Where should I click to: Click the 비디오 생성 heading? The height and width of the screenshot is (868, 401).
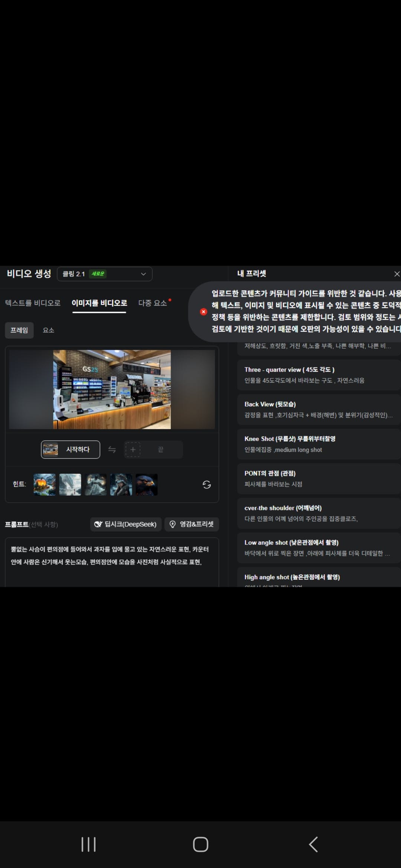pyautogui.click(x=29, y=274)
